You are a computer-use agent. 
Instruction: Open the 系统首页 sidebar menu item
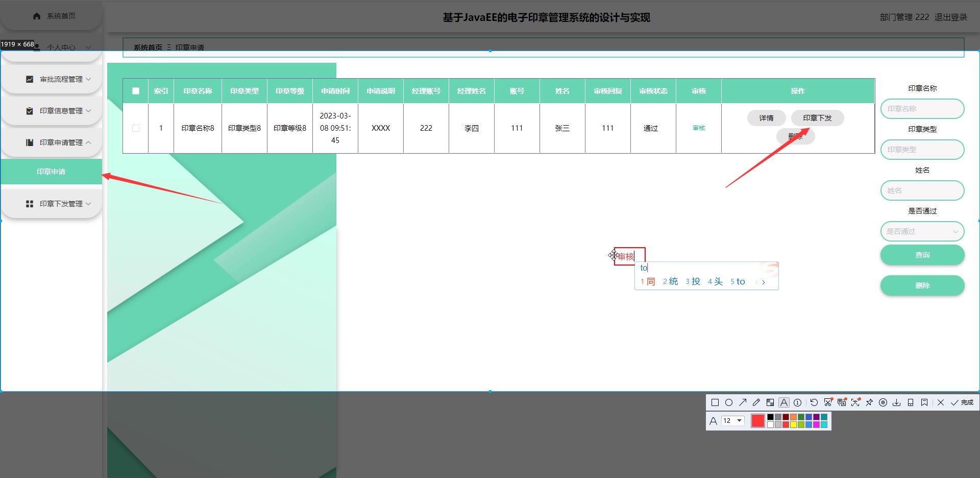tap(51, 16)
